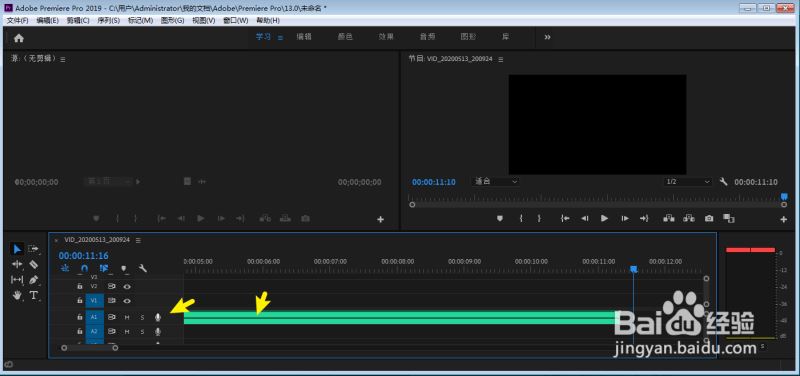
Task: Open the 标记(M) menu
Action: pyautogui.click(x=140, y=20)
